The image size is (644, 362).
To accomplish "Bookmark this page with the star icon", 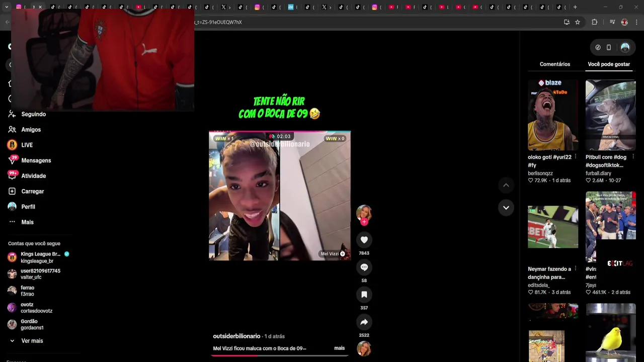I will [578, 22].
